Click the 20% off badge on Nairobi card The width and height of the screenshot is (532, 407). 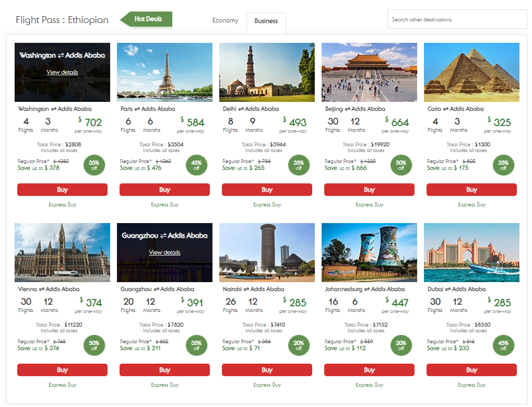(299, 345)
